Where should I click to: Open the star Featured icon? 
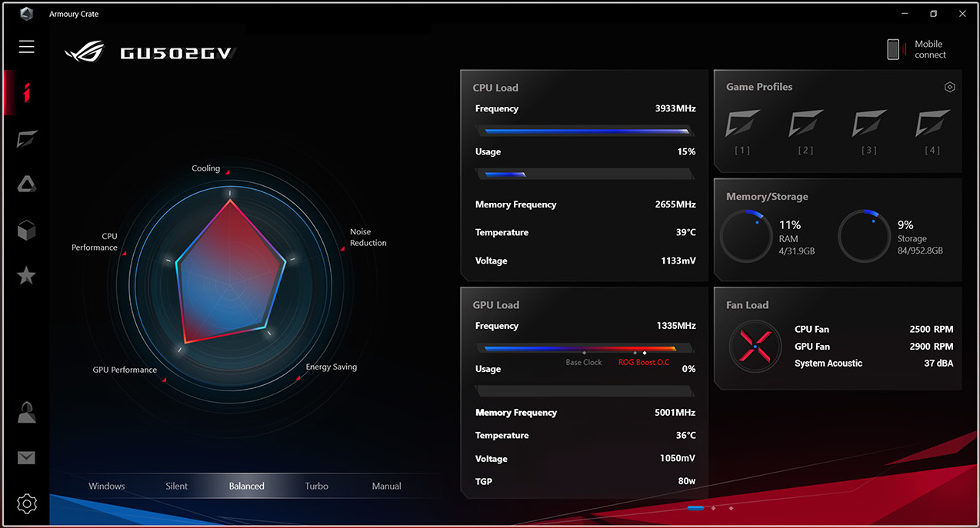[x=27, y=275]
